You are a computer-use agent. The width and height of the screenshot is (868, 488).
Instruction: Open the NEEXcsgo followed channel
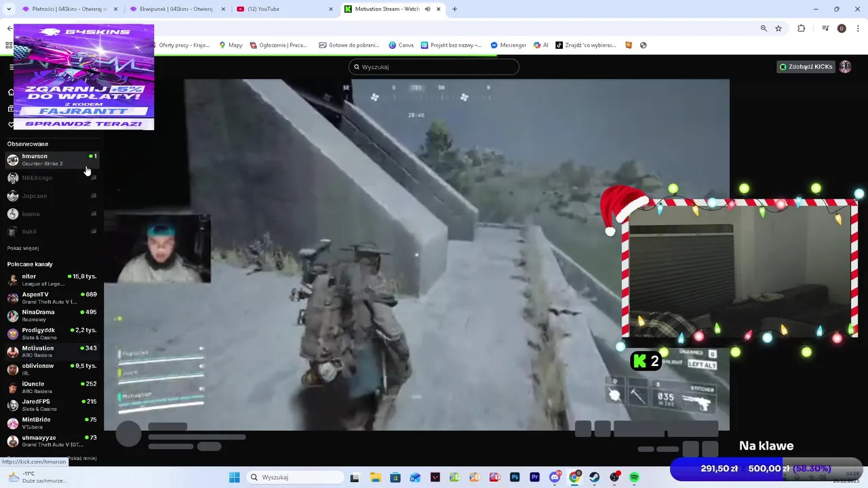coord(52,178)
